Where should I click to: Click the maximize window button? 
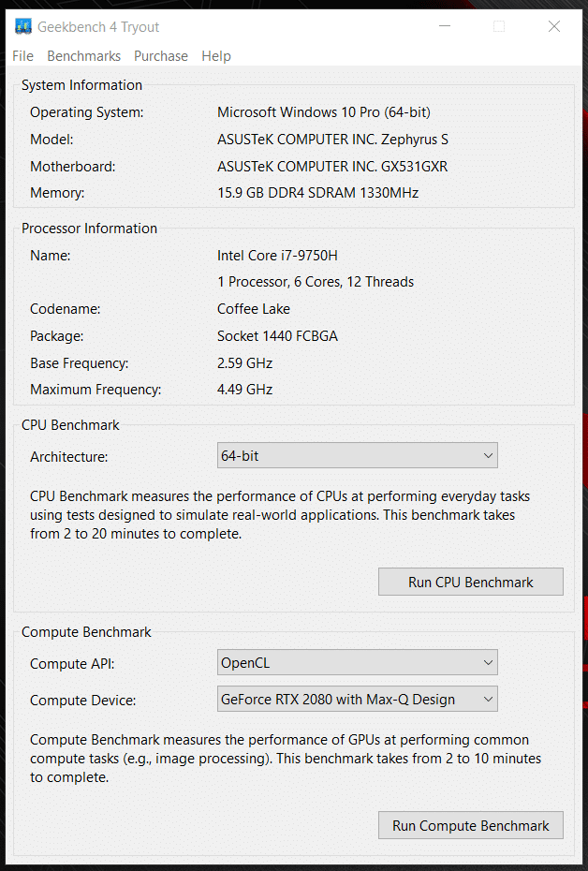click(x=499, y=27)
